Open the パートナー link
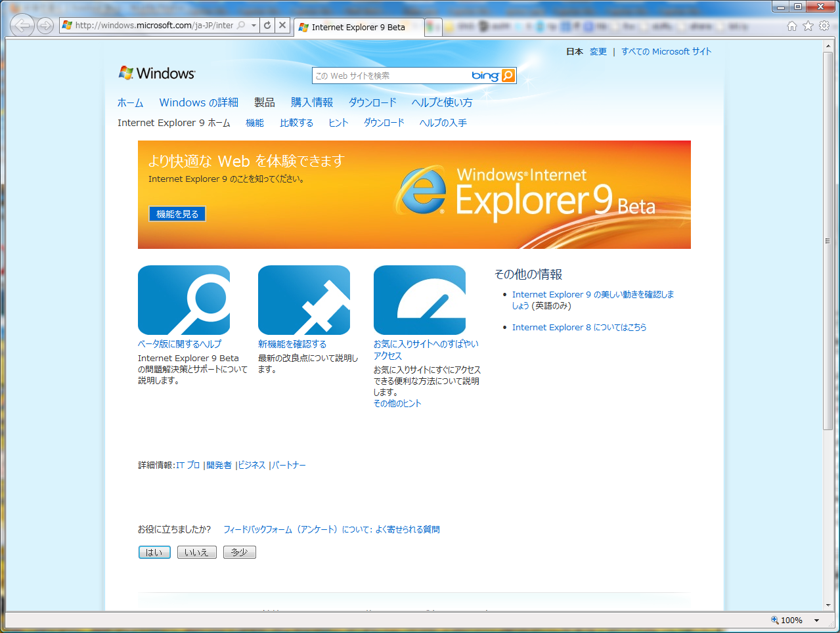The width and height of the screenshot is (840, 633). click(x=289, y=465)
